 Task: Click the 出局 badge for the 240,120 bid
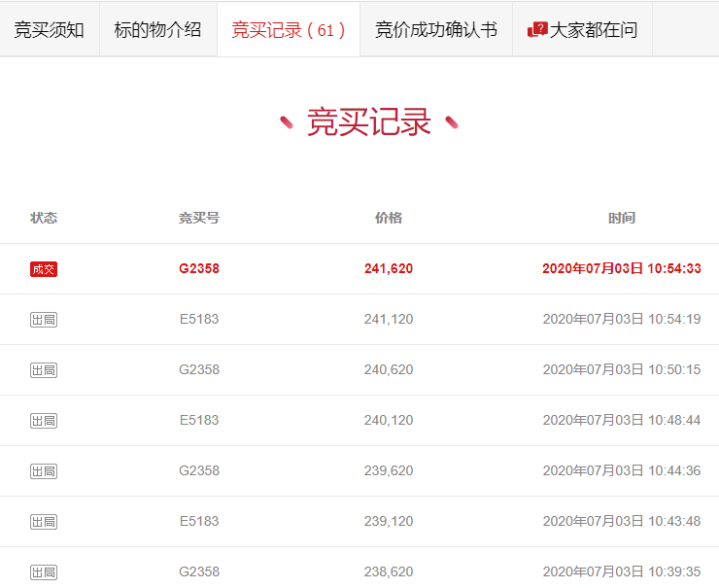click(44, 421)
